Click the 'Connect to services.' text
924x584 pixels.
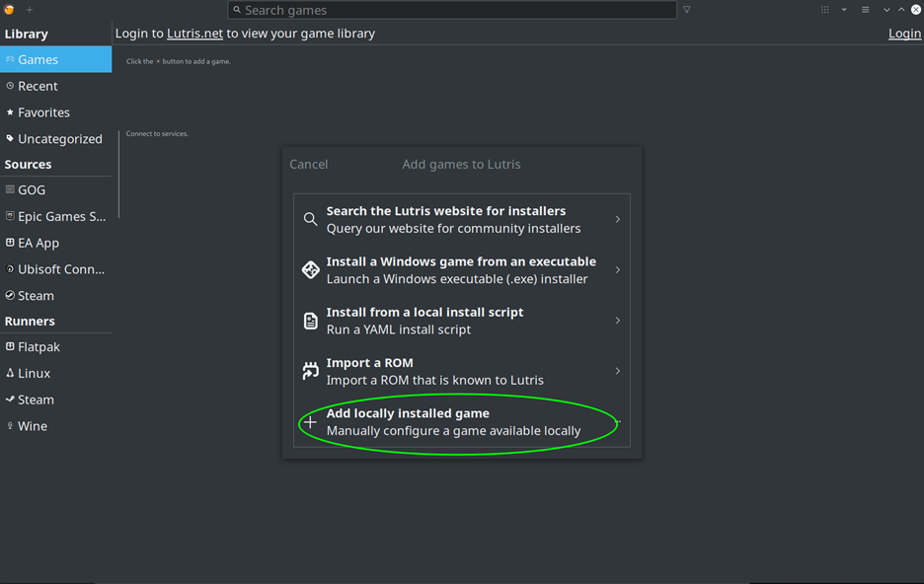click(x=157, y=133)
